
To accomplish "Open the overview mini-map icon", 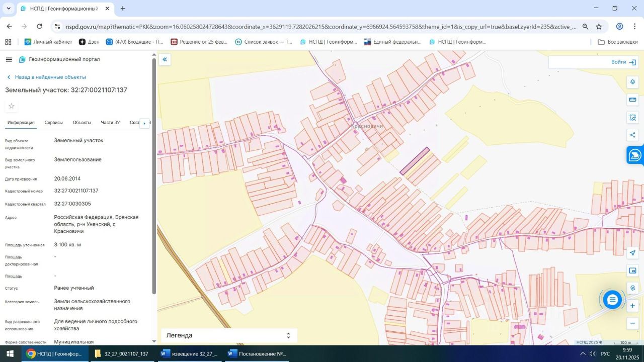I will [x=632, y=270].
